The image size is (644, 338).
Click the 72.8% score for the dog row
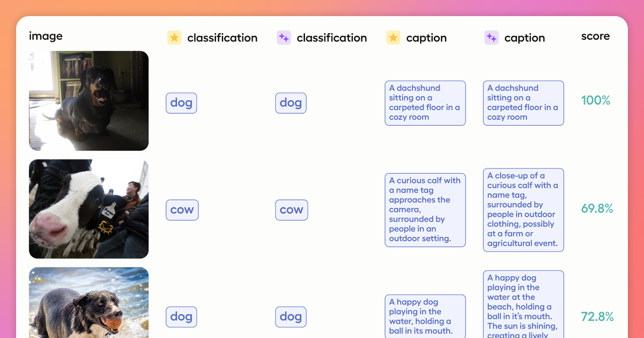[597, 317]
